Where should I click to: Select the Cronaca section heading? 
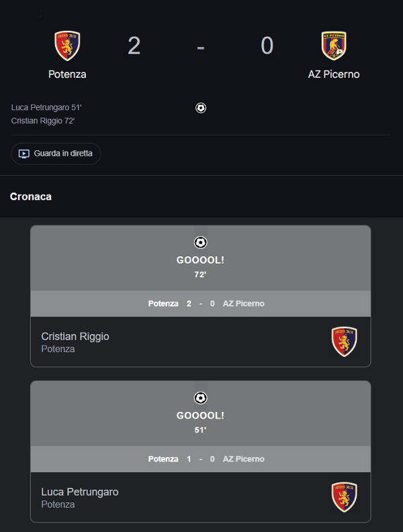31,197
